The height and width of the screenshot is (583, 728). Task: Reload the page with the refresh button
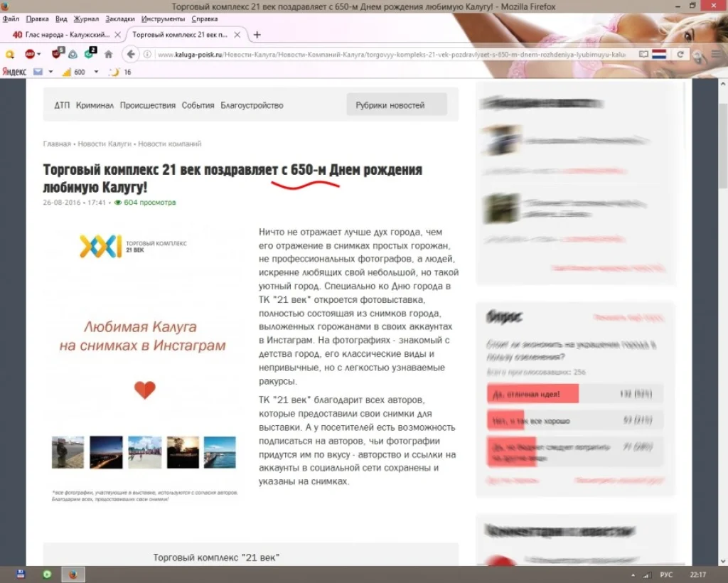point(680,54)
